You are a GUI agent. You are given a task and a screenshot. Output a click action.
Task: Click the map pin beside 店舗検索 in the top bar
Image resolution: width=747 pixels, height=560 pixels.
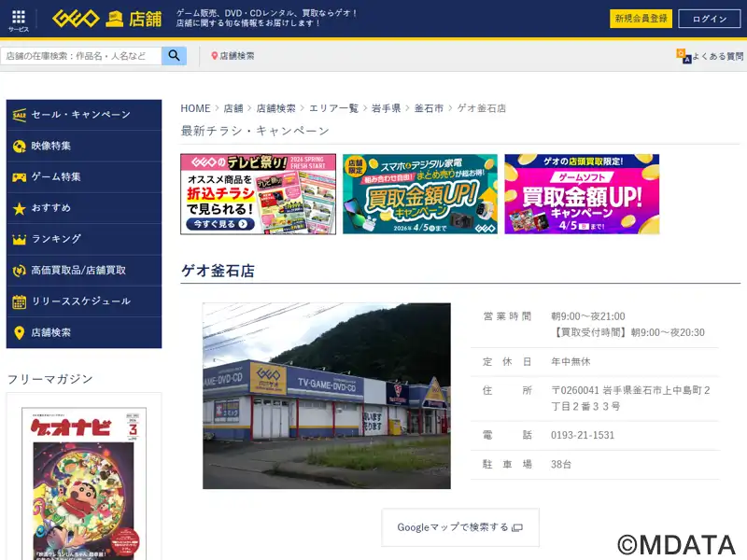click(x=215, y=56)
